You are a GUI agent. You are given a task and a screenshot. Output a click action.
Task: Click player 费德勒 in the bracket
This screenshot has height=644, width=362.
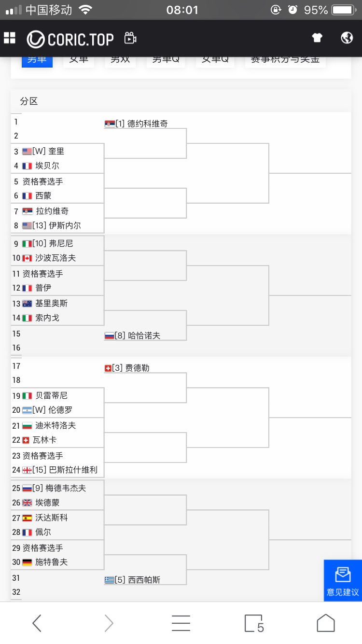138,368
